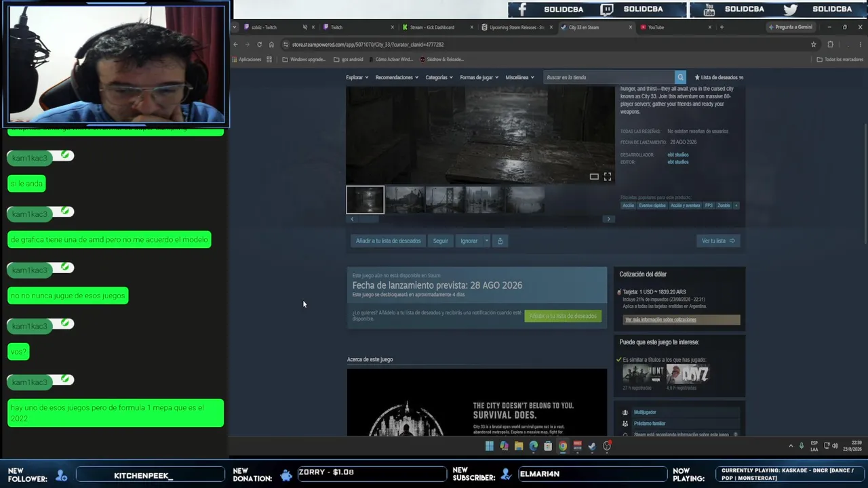The height and width of the screenshot is (488, 868).
Task: Open the Ignorar dropdown arrow
Action: [x=486, y=241]
